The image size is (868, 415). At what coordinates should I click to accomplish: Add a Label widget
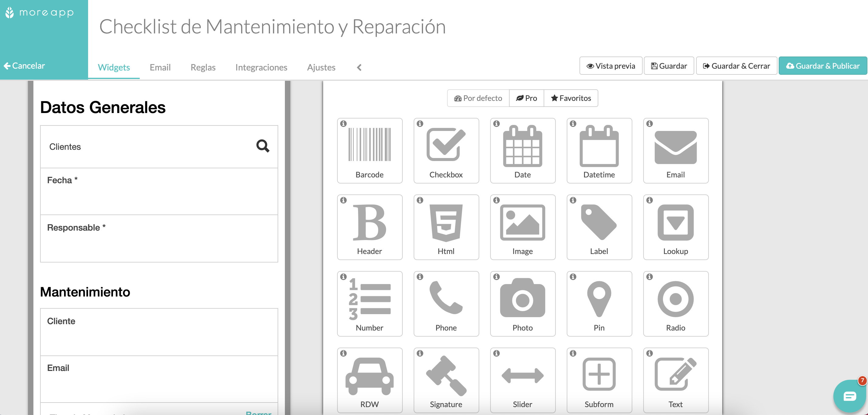[599, 227]
